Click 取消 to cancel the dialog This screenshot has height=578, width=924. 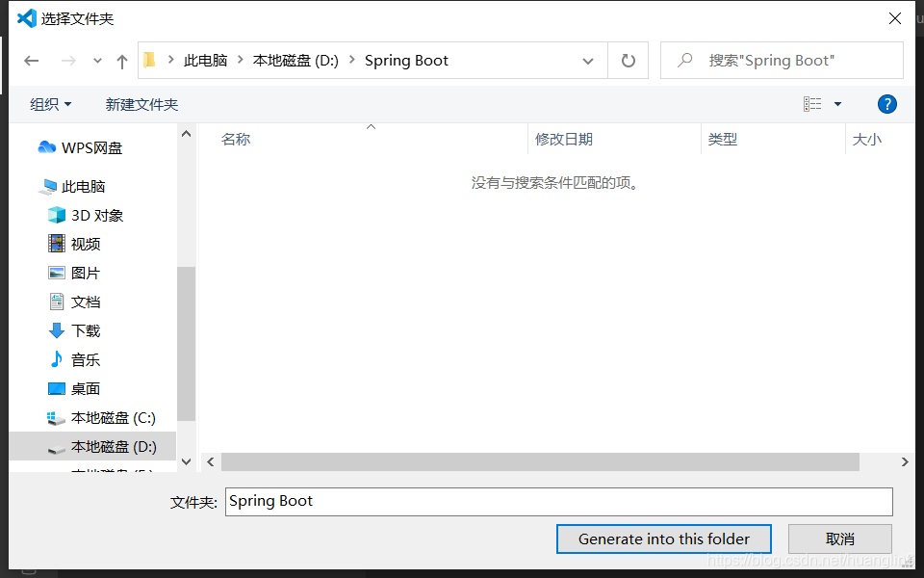click(839, 539)
